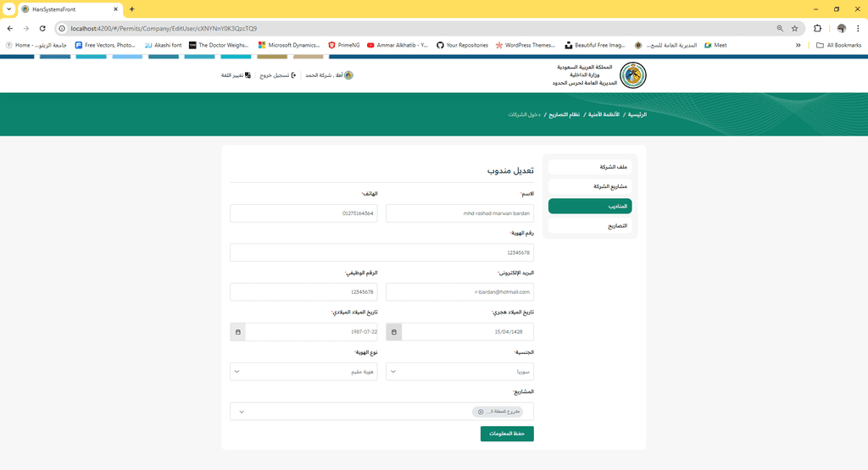
Task: Open the tab search dropdown arrow
Action: pos(8,9)
